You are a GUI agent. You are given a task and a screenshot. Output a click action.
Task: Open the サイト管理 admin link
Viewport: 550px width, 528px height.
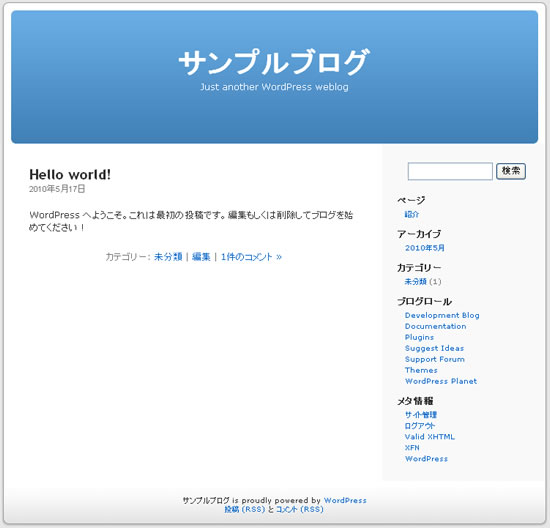(421, 415)
